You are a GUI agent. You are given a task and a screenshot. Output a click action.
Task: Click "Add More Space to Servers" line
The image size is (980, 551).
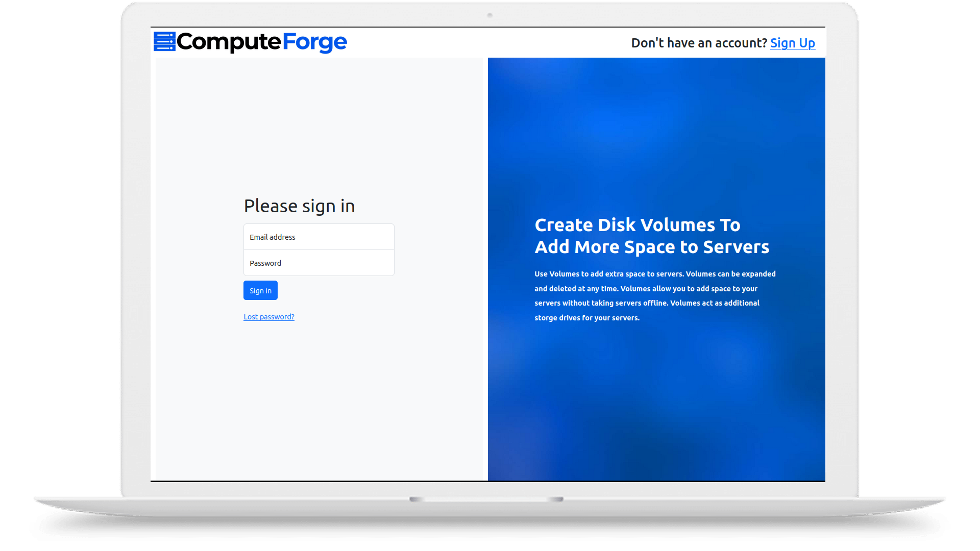[x=651, y=247]
